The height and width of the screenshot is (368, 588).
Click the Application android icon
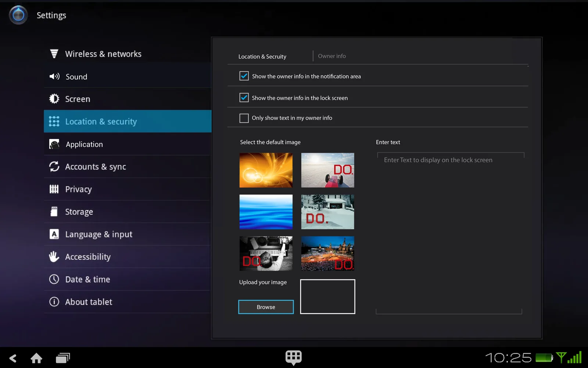[54, 144]
